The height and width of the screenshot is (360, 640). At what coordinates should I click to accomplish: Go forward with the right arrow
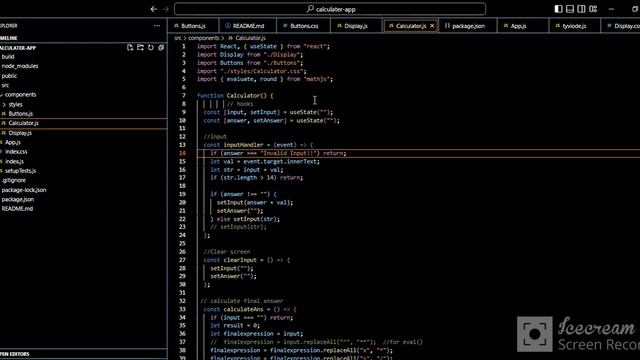(x=165, y=9)
